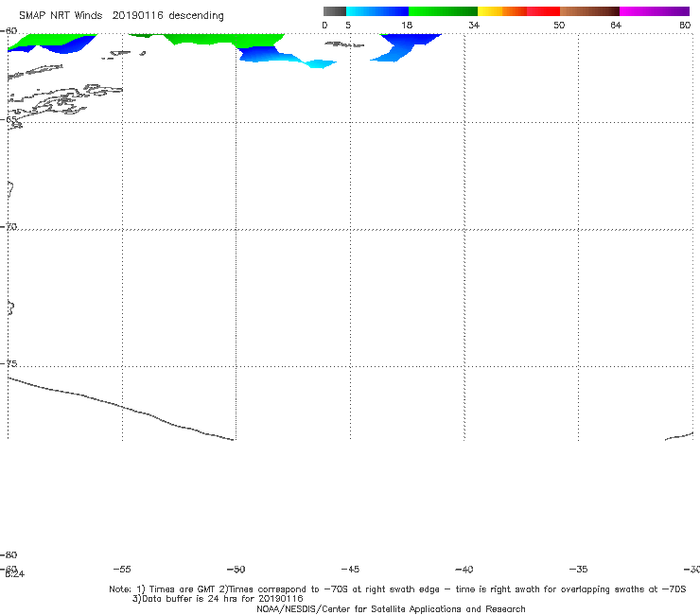Click the word 'descending' in the title

(x=197, y=16)
